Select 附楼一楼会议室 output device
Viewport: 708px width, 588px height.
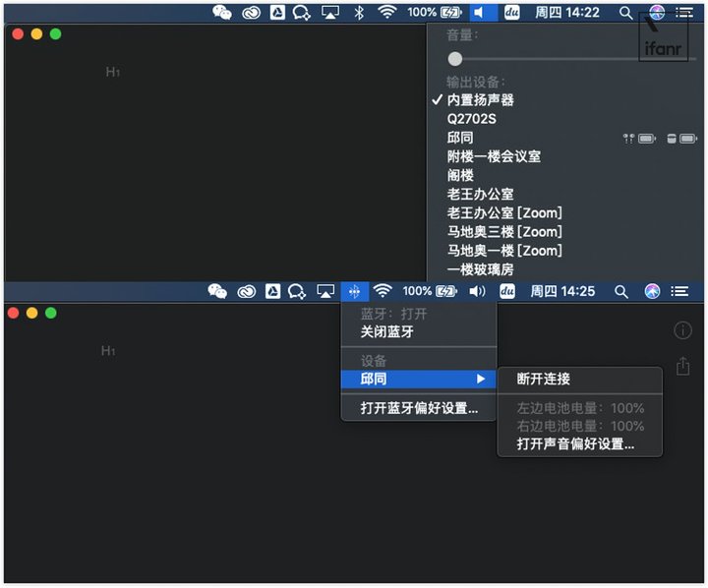click(564, 156)
